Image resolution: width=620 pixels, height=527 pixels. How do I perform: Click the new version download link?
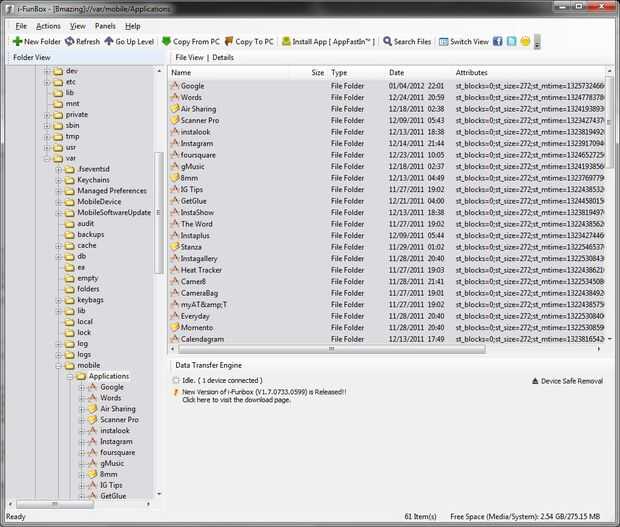236,400
